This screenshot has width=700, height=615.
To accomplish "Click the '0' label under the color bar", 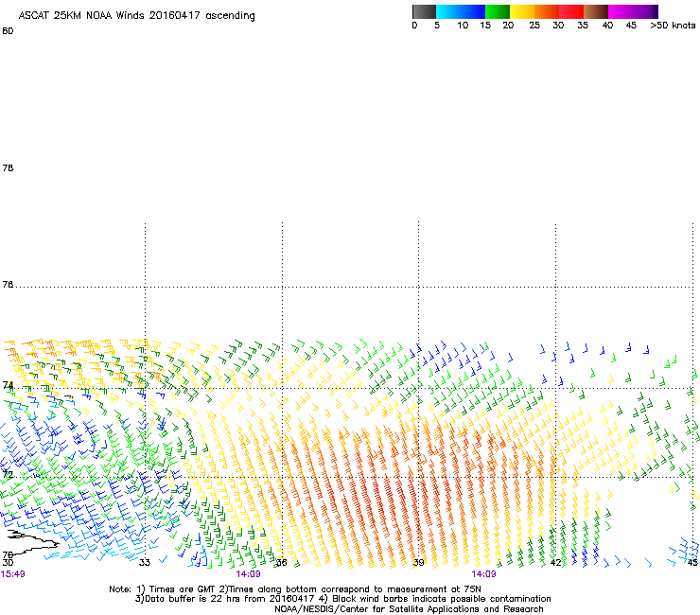I will tap(414, 26).
